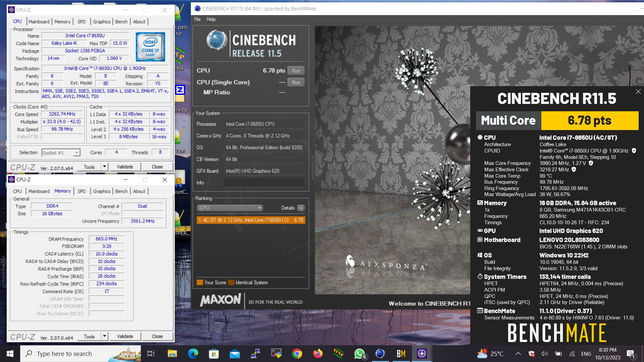This screenshot has height=362, width=644.
Task: Switch to Cinebench taskbar icon
Action: coord(380,354)
